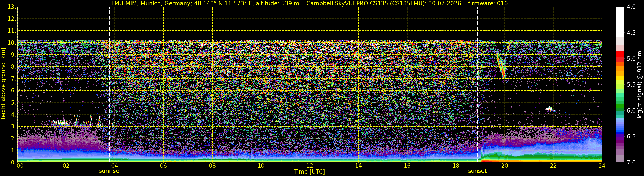644x176 pixels.
Task: Click the '13.' height axis tick label
Action: [12, 7]
